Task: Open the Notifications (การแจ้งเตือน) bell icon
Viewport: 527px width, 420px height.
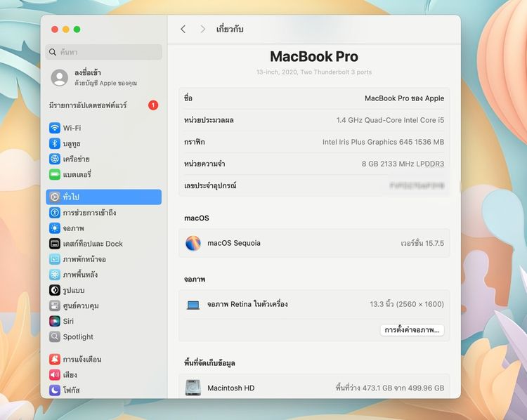Action: tap(54, 359)
